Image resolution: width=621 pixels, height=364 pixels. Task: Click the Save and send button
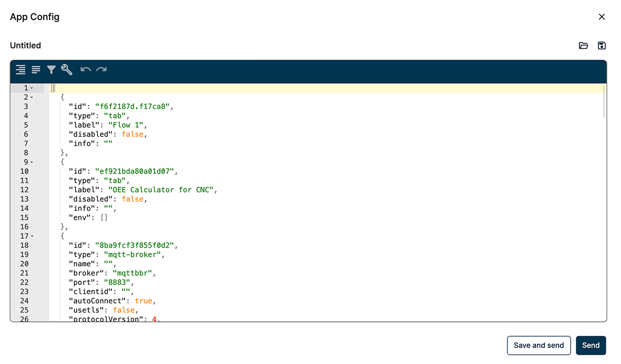coord(539,345)
